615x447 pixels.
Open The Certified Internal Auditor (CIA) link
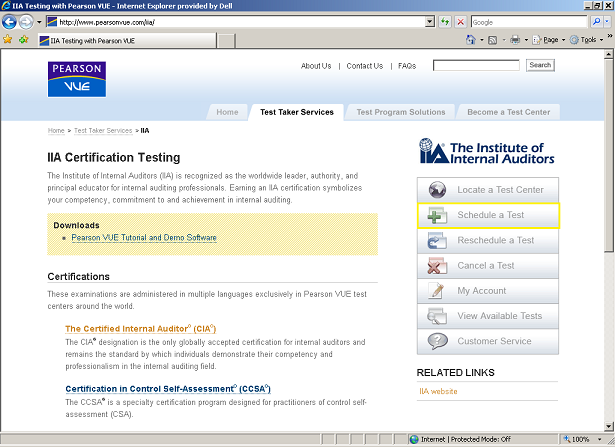click(x=140, y=328)
